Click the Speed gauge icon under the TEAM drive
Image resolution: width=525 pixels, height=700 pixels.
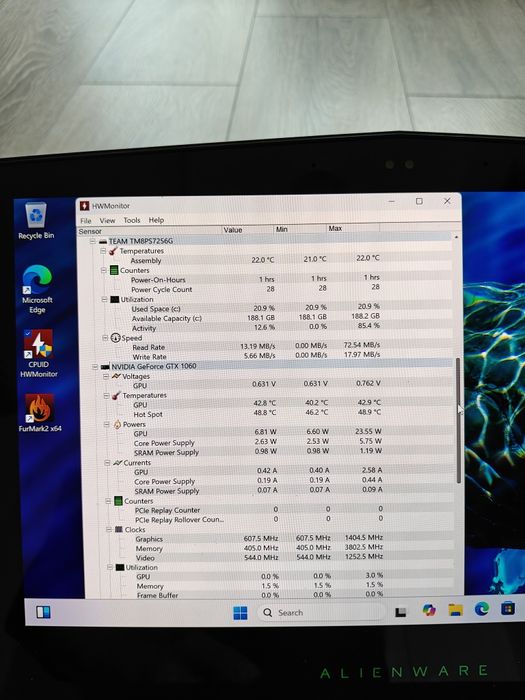tap(115, 338)
